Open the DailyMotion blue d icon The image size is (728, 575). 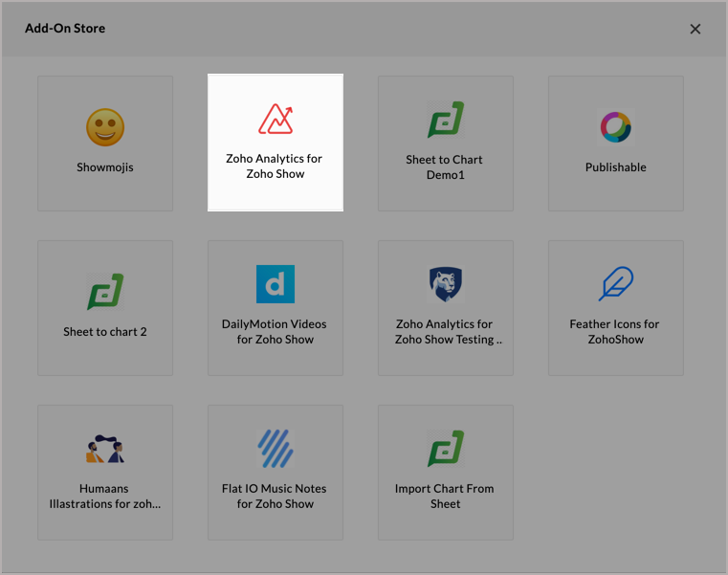[x=276, y=284]
